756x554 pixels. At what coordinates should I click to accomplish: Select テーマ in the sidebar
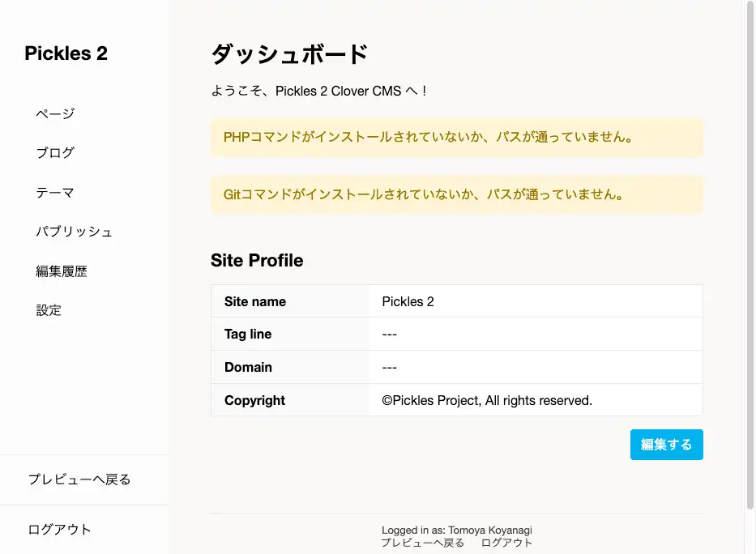(x=55, y=192)
